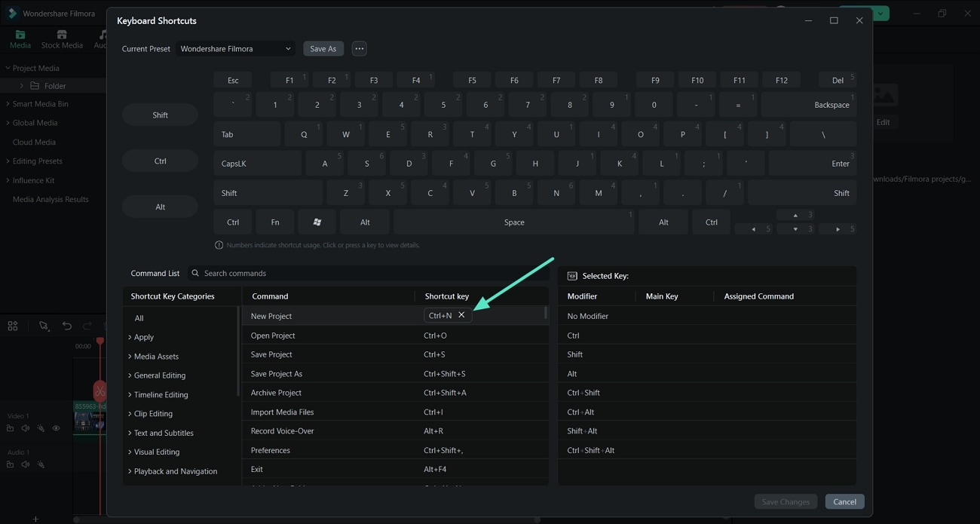Click the up arrow key on keyboard

[x=795, y=215]
